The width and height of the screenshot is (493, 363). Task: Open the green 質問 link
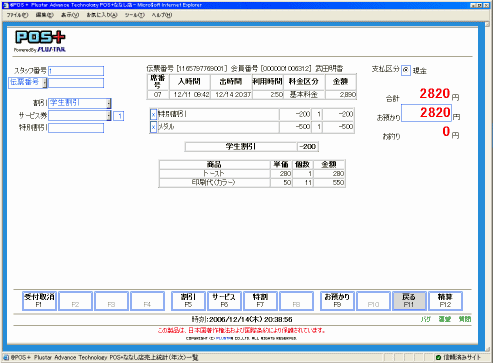pyautogui.click(x=465, y=319)
